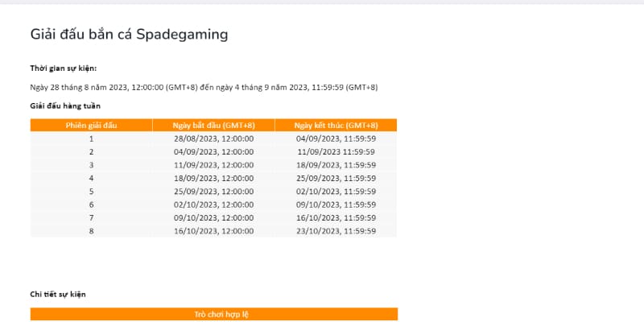Select the Thời gian sự kiện label
The height and width of the screenshot is (322, 644).
click(64, 68)
